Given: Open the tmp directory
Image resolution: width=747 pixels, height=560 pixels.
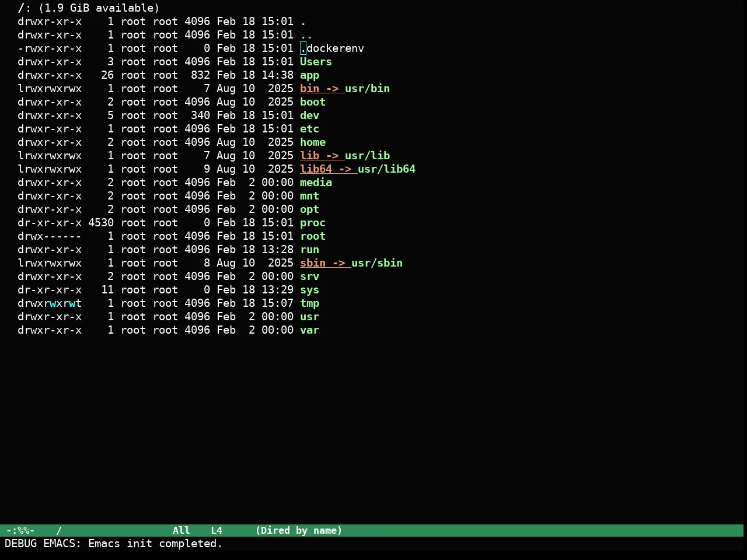Looking at the screenshot, I should click(309, 303).
